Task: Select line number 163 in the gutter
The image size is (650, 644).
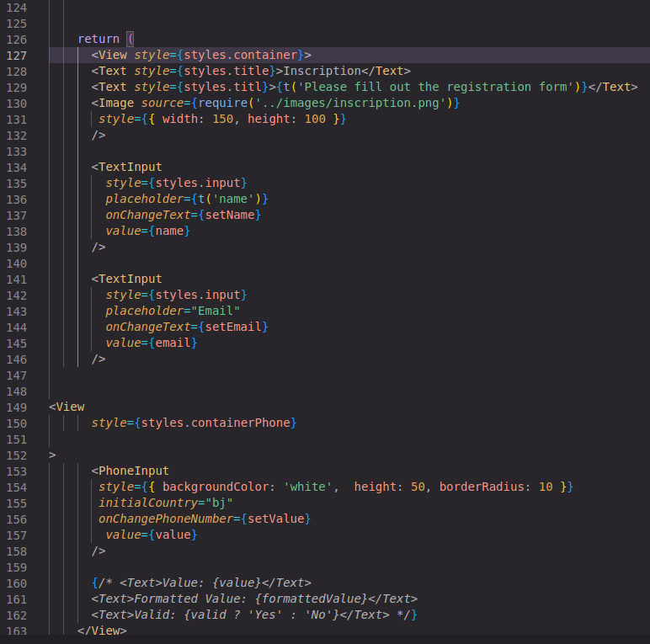Action: [16, 631]
